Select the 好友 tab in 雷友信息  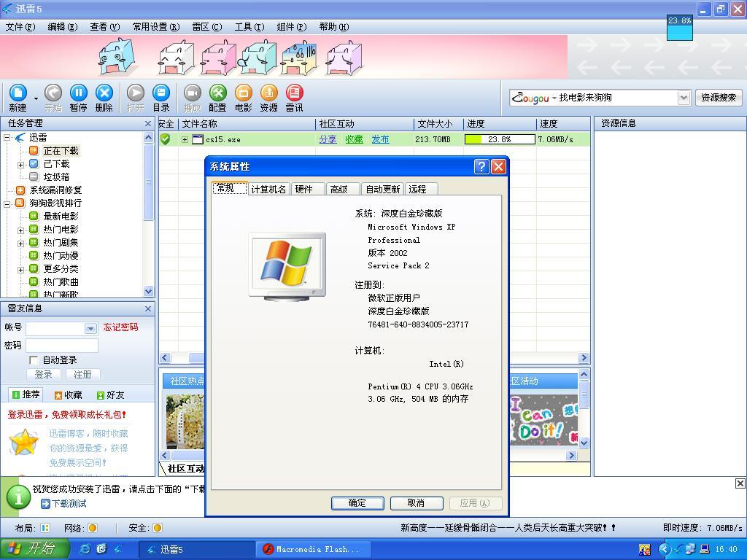point(110,394)
